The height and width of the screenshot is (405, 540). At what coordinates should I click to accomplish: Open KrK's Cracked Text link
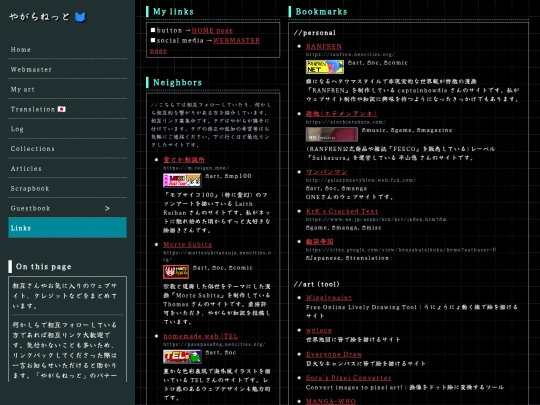342,211
